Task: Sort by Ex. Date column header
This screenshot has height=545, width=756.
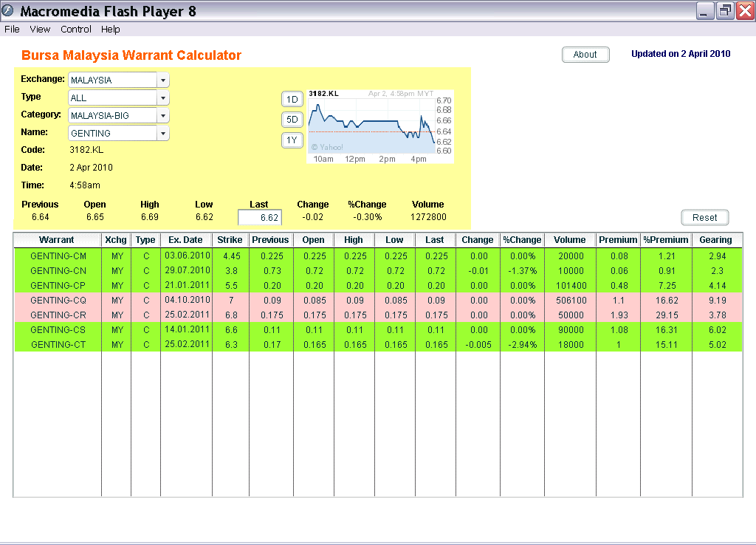Action: [186, 240]
